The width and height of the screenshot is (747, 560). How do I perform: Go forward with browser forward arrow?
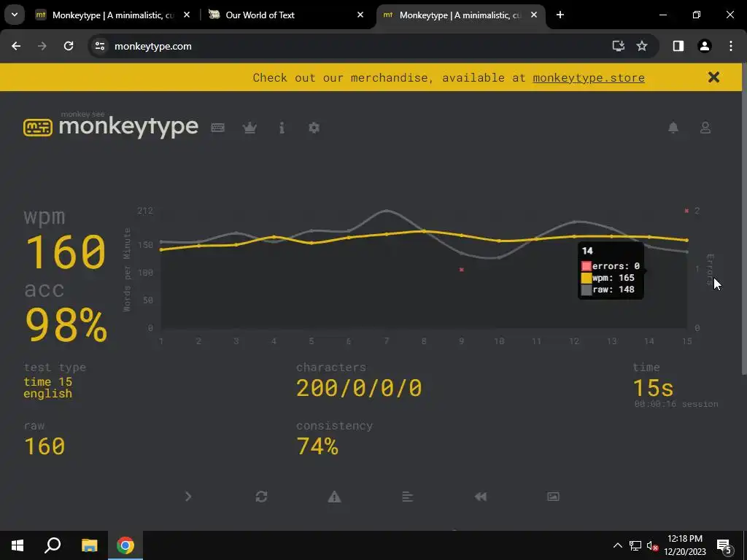tap(42, 46)
